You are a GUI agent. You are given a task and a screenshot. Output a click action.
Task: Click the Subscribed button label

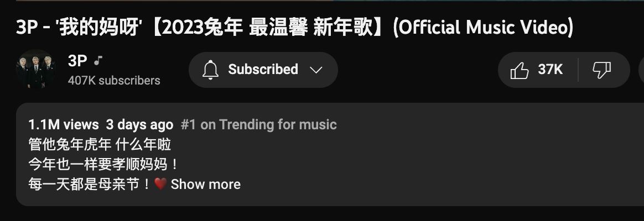coord(263,69)
